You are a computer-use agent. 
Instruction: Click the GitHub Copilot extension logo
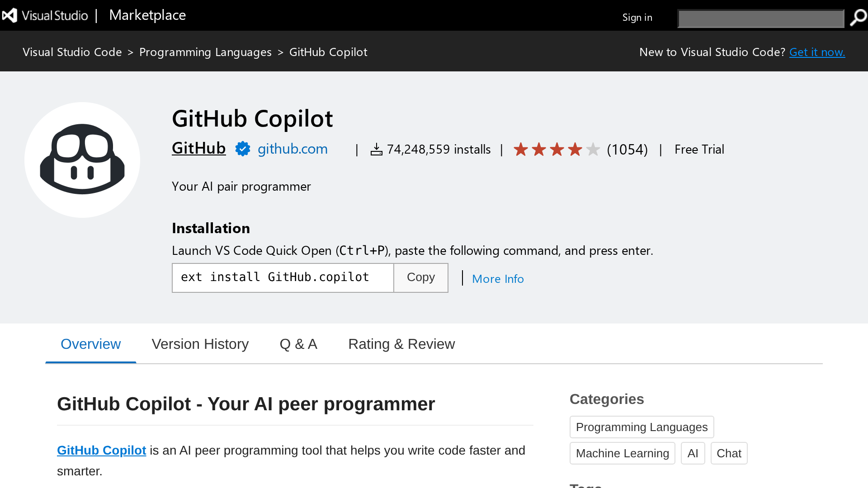82,160
